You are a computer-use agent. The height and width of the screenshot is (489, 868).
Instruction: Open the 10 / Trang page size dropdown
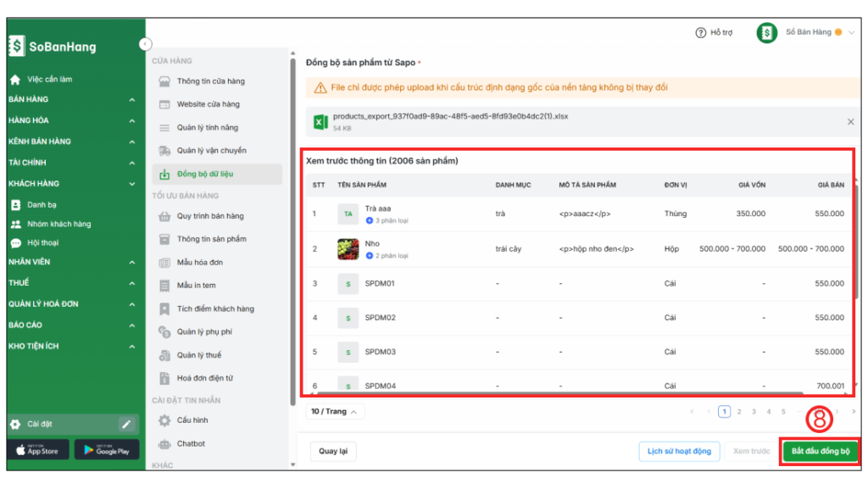tap(334, 412)
